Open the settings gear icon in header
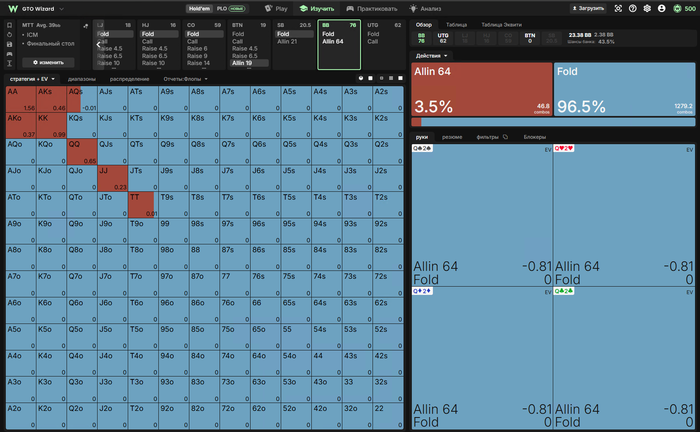The width and height of the screenshot is (700, 432). pos(647,8)
